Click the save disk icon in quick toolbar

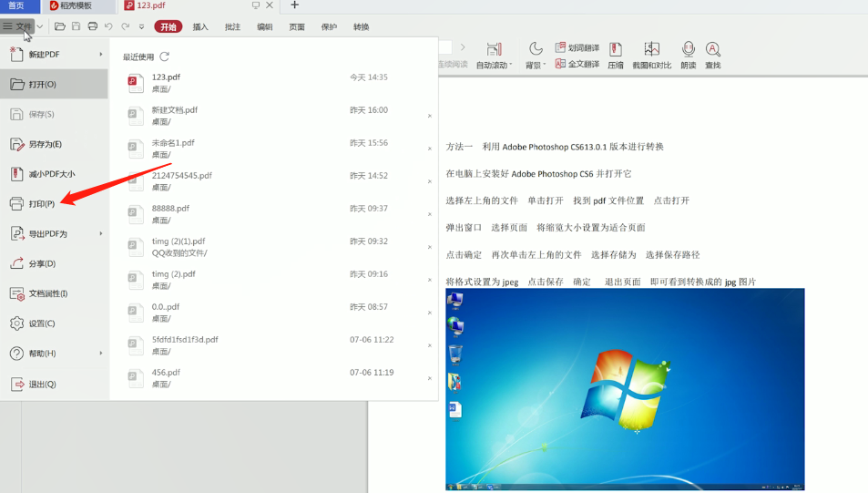tap(77, 26)
